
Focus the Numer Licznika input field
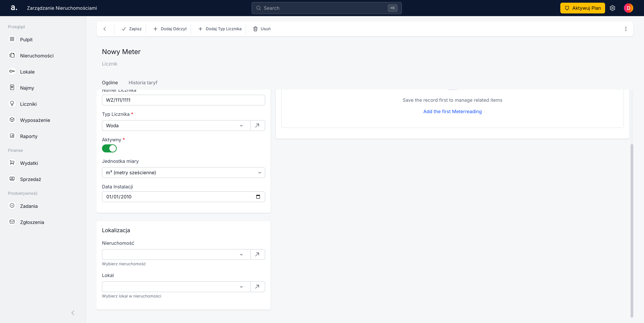(183, 100)
